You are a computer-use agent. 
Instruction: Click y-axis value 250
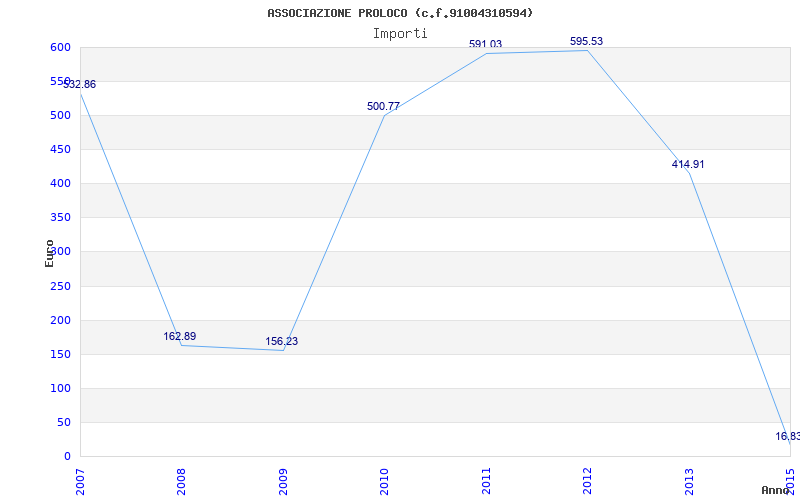tap(60, 286)
